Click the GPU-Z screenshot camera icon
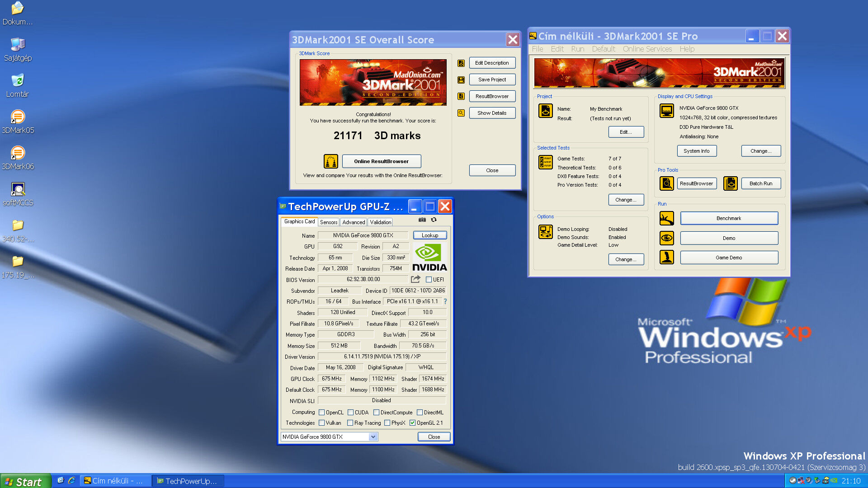 [422, 220]
